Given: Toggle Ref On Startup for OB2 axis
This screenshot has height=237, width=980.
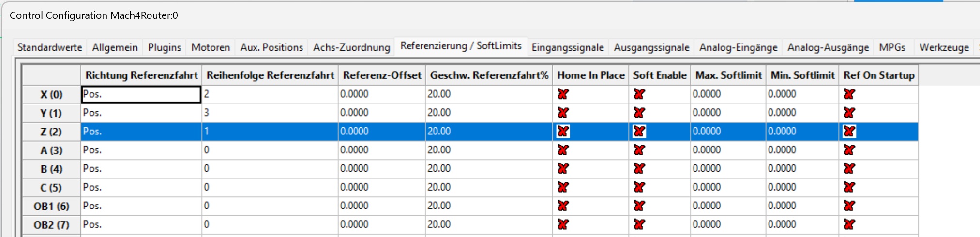Looking at the screenshot, I should coord(849,224).
